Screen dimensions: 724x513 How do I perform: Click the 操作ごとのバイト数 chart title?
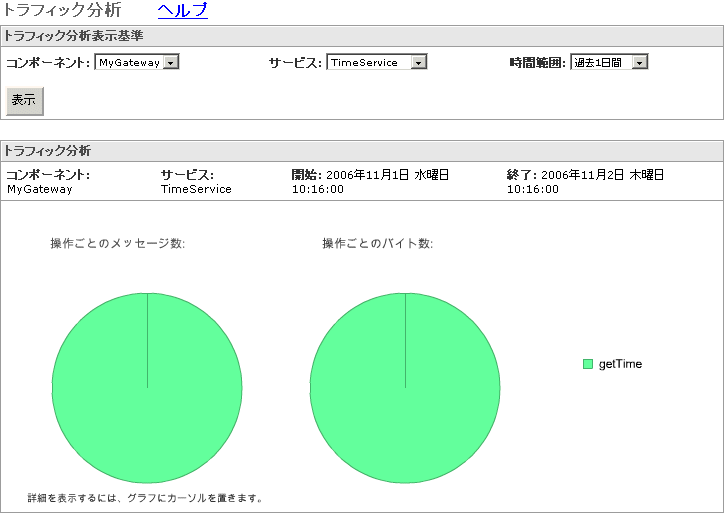pyautogui.click(x=377, y=243)
